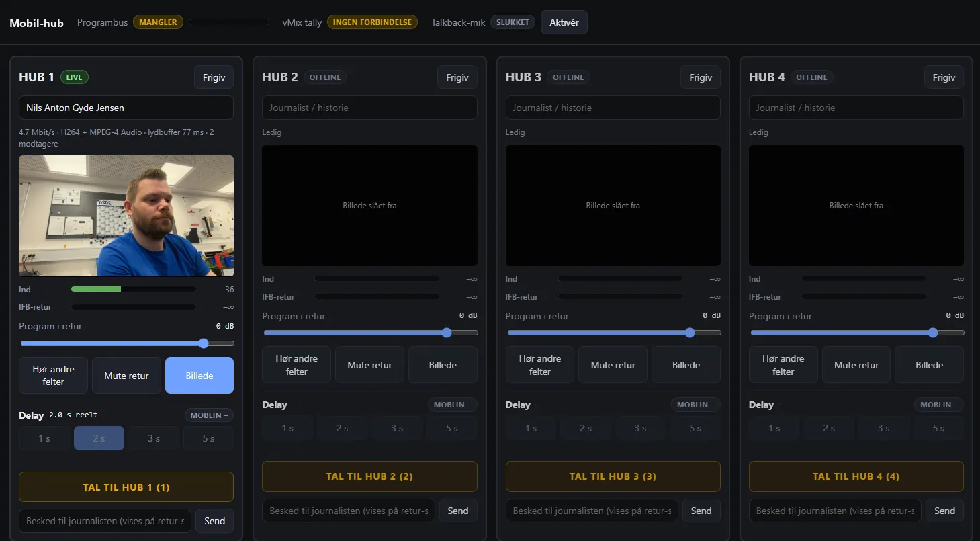The image size is (980, 541).
Task: Toggle Hør andre felter on HUB 4
Action: tap(783, 365)
